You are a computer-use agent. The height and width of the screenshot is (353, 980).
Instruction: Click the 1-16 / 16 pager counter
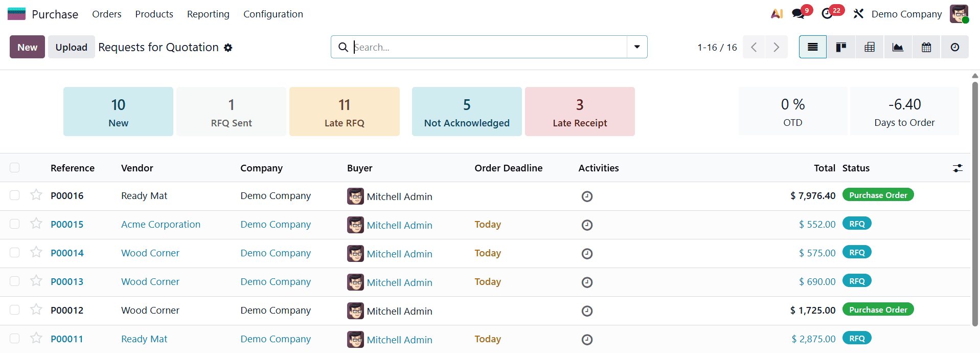coord(717,47)
